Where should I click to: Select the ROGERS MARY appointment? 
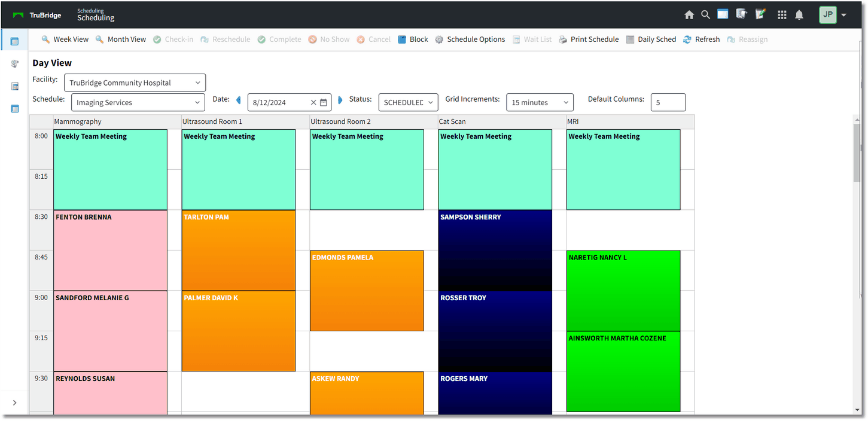tap(495, 393)
